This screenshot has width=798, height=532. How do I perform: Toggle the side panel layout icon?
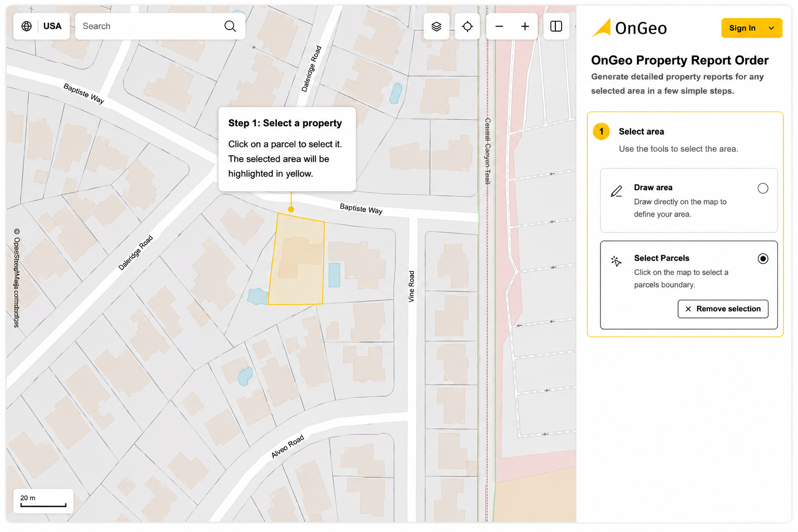tap(556, 26)
